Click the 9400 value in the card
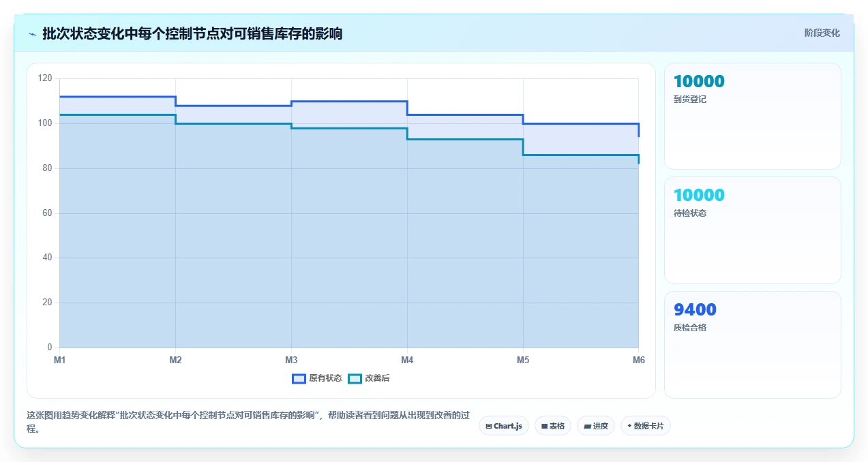 pyautogui.click(x=695, y=310)
